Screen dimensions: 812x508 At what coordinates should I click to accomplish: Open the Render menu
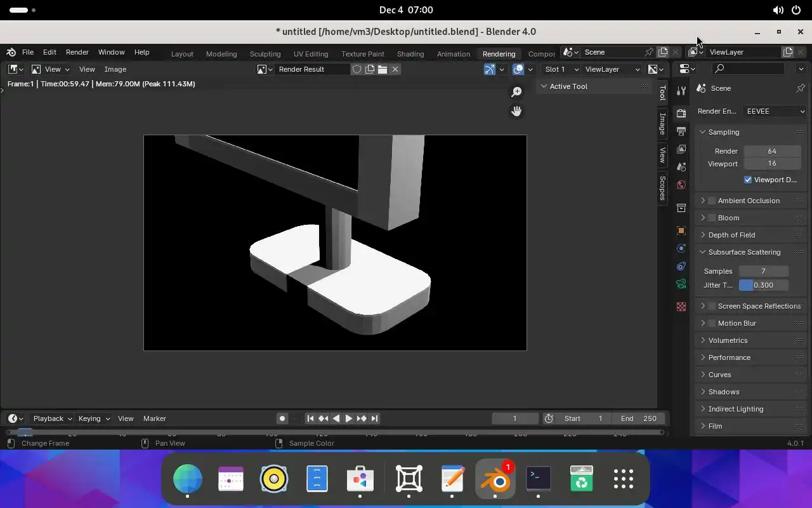pos(77,52)
